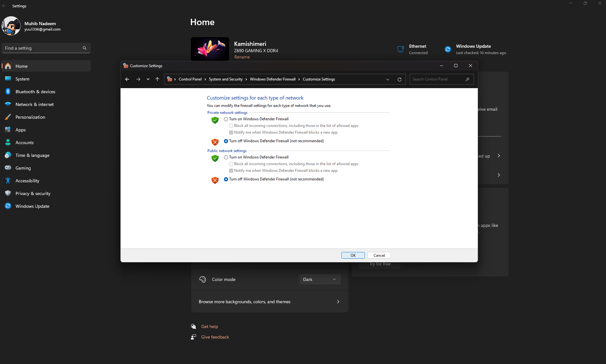The height and width of the screenshot is (364, 606).
Task: Click the Up one level arrow
Action: (157, 79)
